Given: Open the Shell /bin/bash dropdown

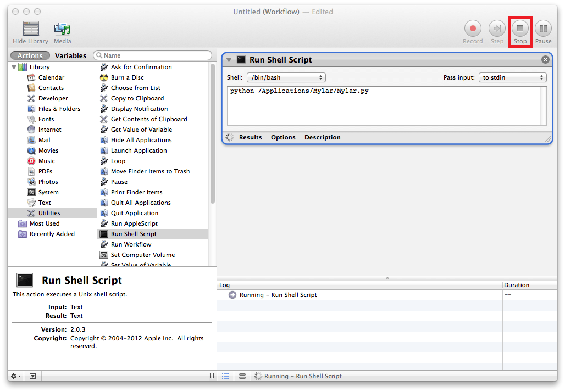Looking at the screenshot, I should pos(286,77).
